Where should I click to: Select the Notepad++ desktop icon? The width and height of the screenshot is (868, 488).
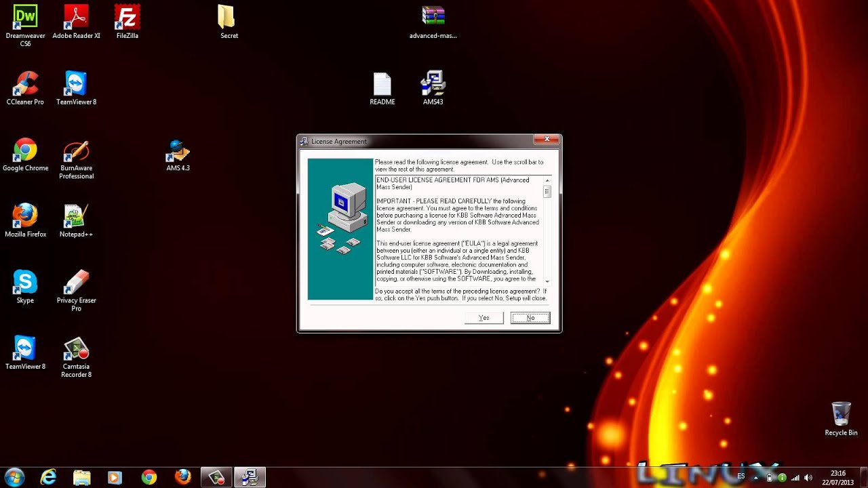click(x=76, y=220)
